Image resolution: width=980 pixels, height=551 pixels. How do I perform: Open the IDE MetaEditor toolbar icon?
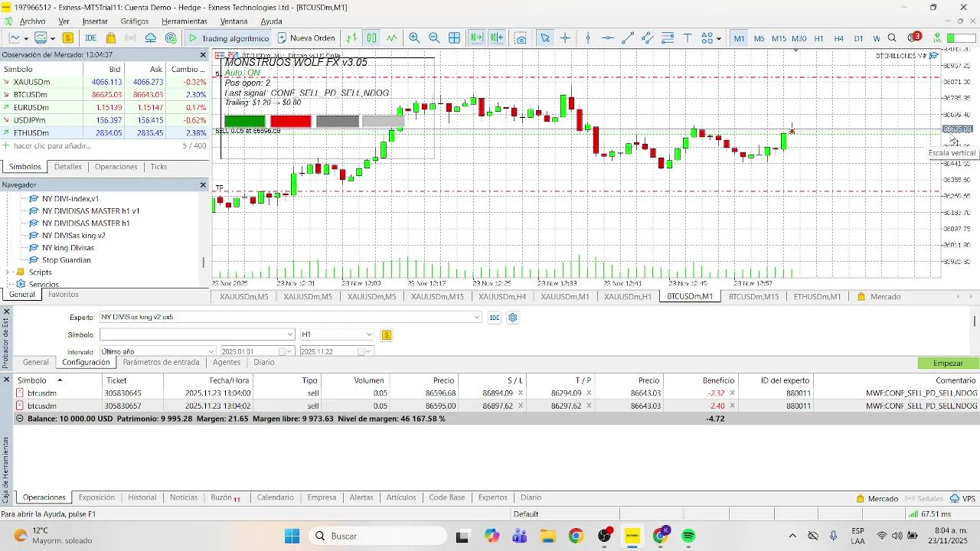90,37
